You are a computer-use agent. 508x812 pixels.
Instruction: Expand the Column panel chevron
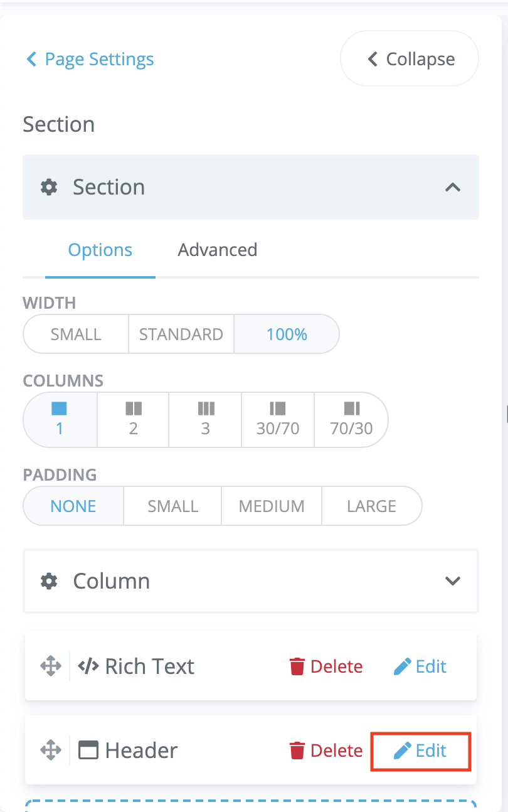(x=453, y=581)
